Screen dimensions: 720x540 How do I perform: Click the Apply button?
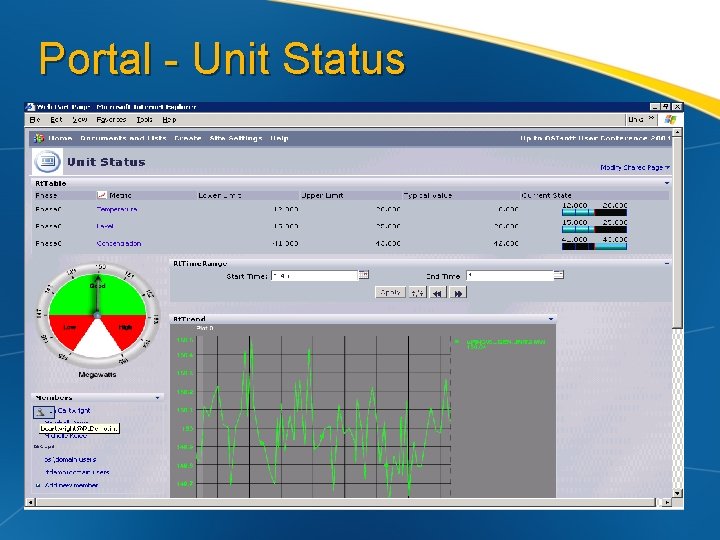tap(390, 292)
